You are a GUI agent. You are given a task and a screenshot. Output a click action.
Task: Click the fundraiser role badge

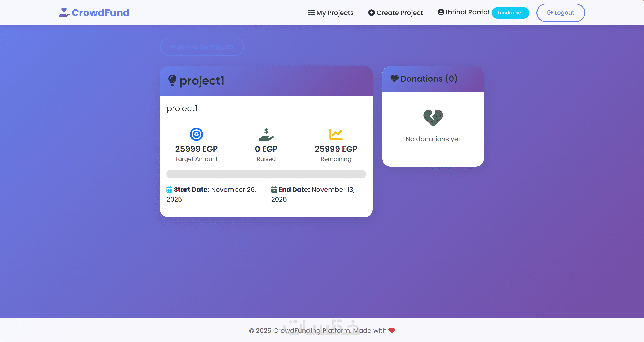(510, 13)
